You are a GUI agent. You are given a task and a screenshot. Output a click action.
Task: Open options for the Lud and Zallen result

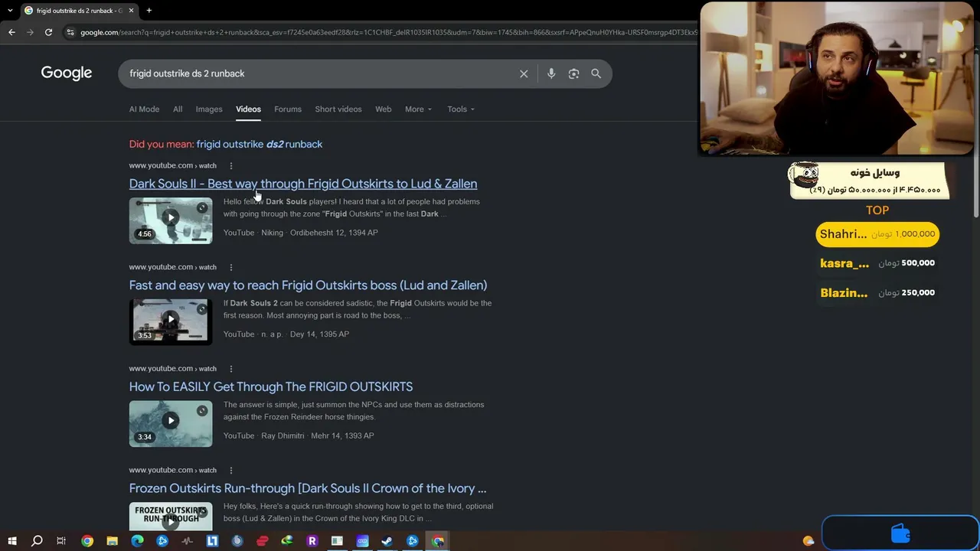click(230, 267)
